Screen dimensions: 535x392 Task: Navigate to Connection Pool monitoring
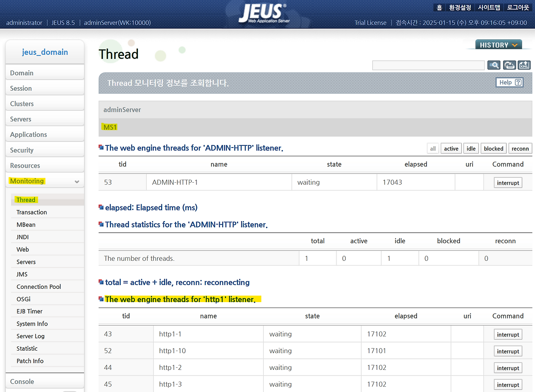38,286
